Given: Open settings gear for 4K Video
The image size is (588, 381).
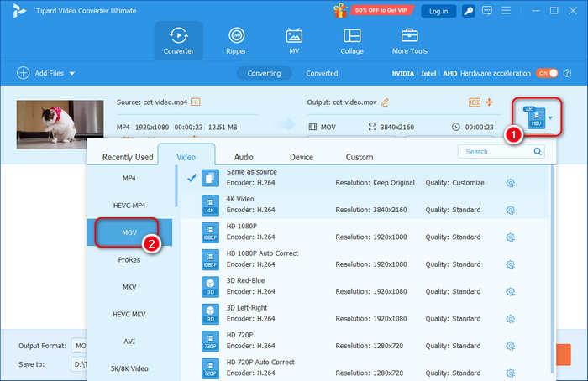Looking at the screenshot, I should coord(511,210).
